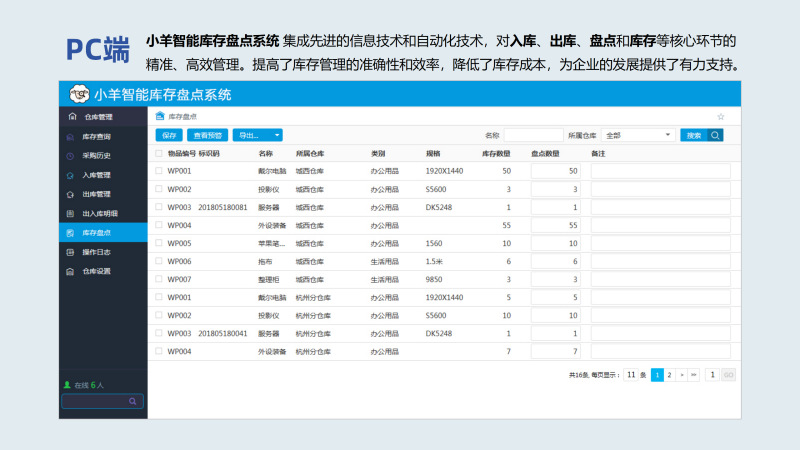Image resolution: width=800 pixels, height=450 pixels.
Task: Click the 所属仓库 column header
Action: (310, 154)
